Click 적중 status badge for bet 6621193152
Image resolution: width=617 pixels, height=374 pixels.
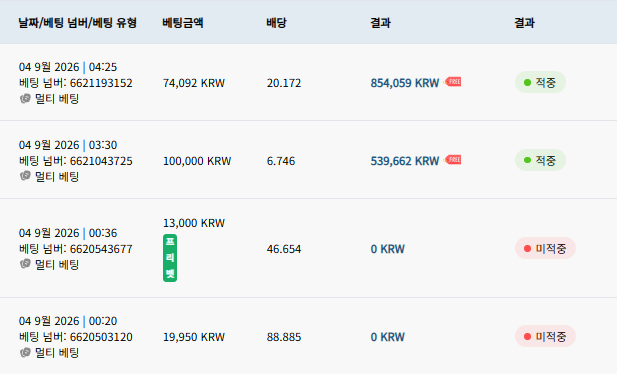tap(540, 82)
